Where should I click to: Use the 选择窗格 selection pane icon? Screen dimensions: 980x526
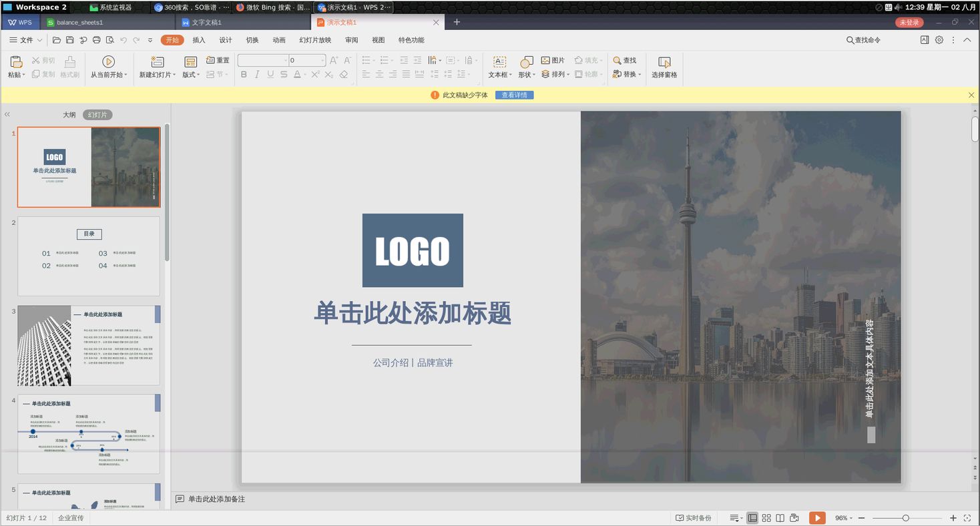(x=664, y=67)
